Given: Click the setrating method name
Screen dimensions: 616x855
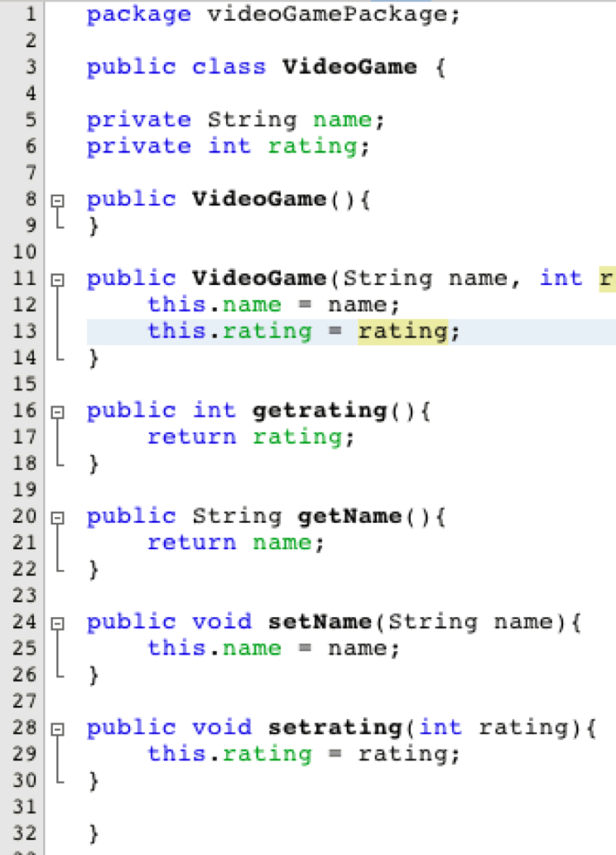Looking at the screenshot, I should [334, 728].
